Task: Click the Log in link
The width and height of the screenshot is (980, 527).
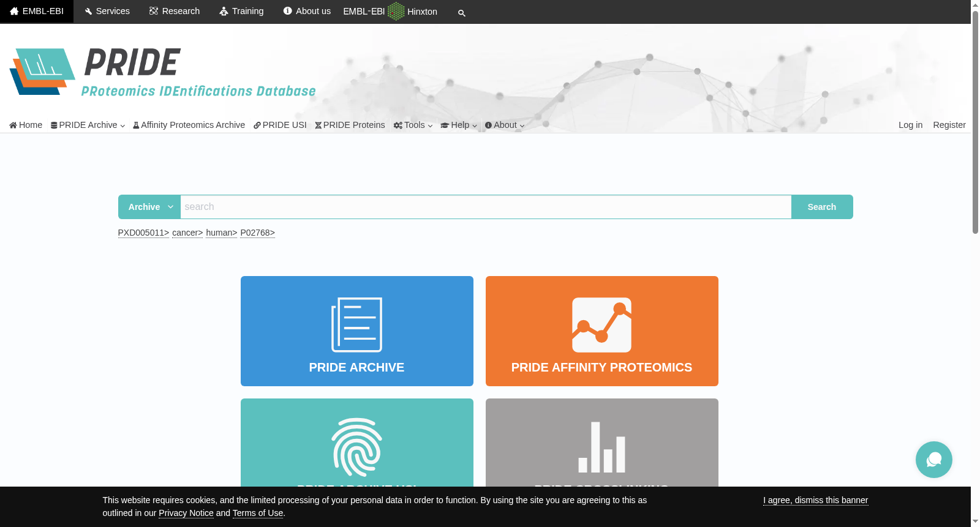Action: pos(910,125)
